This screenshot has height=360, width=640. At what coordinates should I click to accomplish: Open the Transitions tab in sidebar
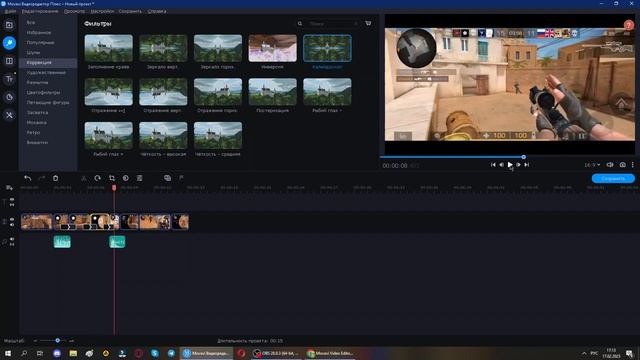(9, 61)
